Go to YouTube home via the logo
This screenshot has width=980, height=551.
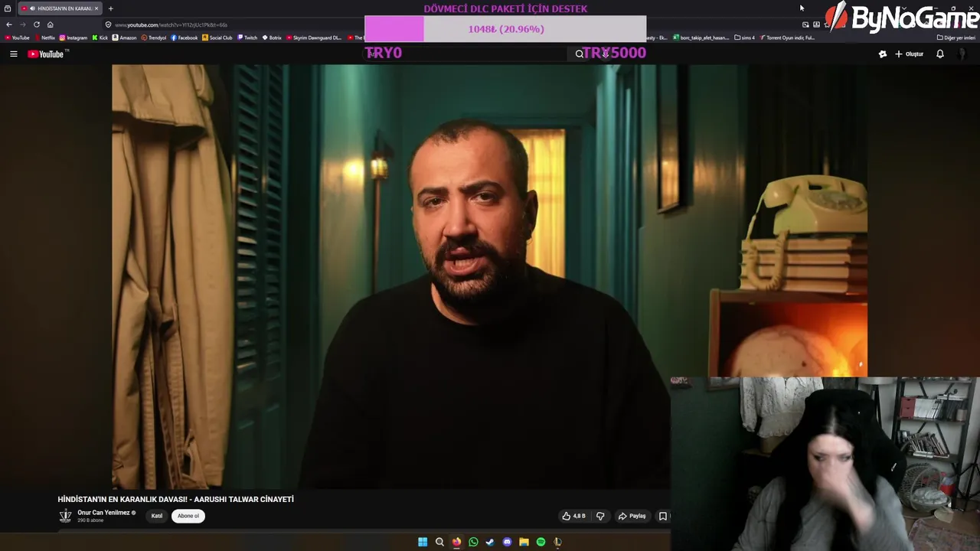pyautogui.click(x=47, y=54)
